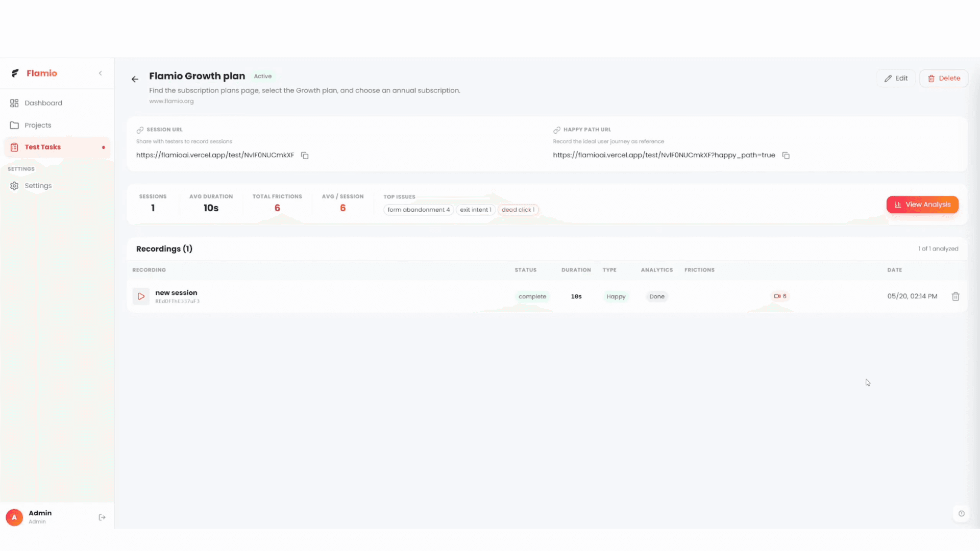Click the Frictions column header
This screenshot has height=551, width=980.
pyautogui.click(x=699, y=270)
